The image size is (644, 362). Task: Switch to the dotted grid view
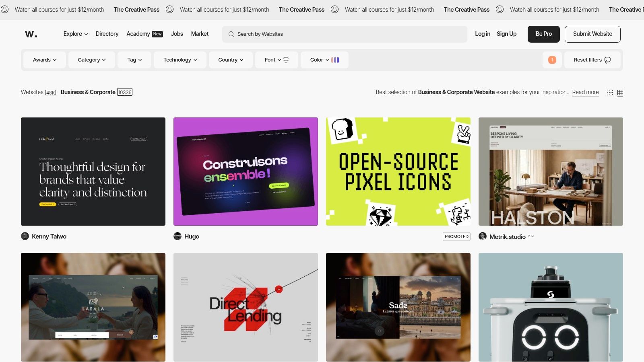coord(610,93)
